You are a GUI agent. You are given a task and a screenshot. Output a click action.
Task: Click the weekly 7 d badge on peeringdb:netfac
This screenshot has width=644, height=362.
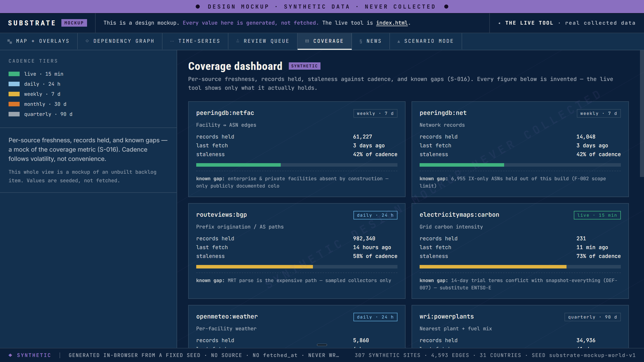click(x=375, y=113)
